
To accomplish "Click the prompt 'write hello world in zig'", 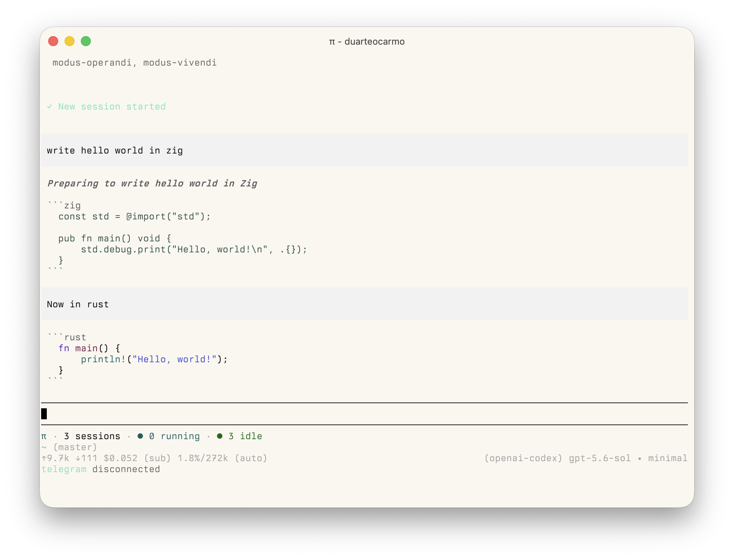I will pos(115,151).
